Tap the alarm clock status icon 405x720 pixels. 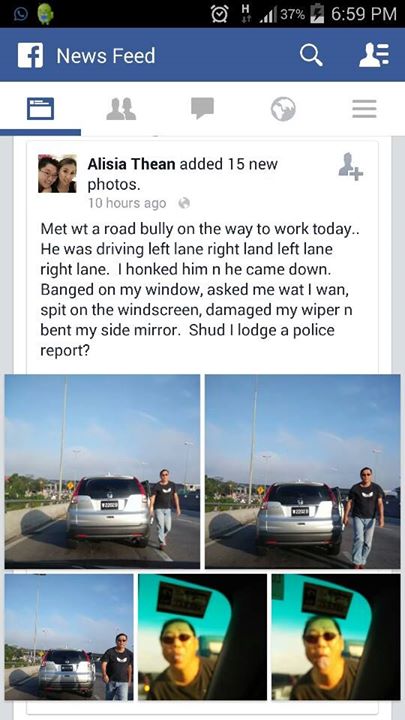pyautogui.click(x=219, y=14)
